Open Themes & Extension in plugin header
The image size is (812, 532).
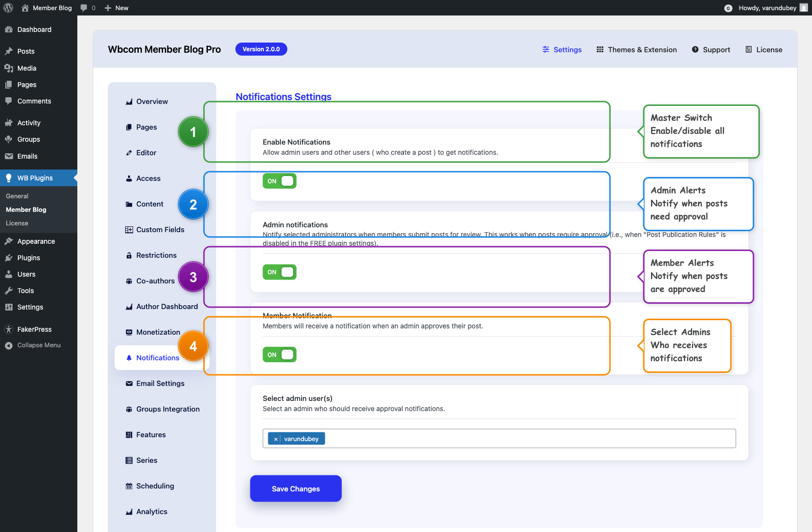(x=637, y=49)
